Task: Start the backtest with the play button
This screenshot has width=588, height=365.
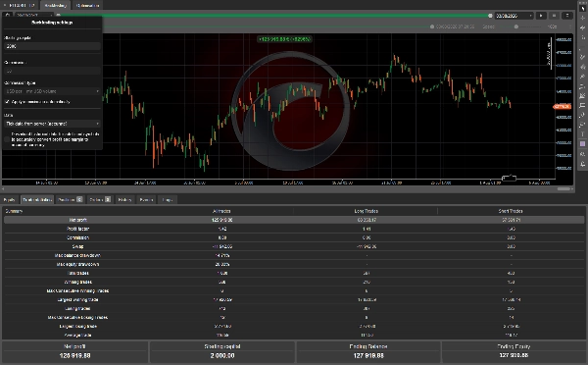Action: [x=541, y=16]
